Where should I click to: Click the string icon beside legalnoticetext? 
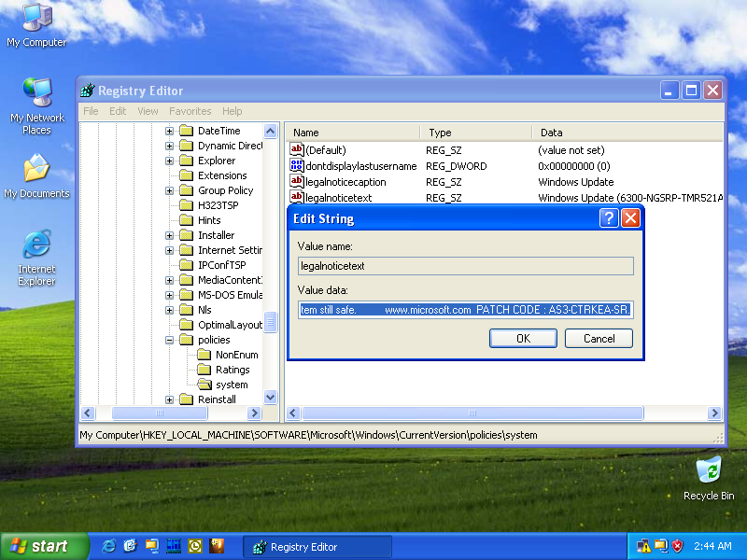click(x=296, y=197)
